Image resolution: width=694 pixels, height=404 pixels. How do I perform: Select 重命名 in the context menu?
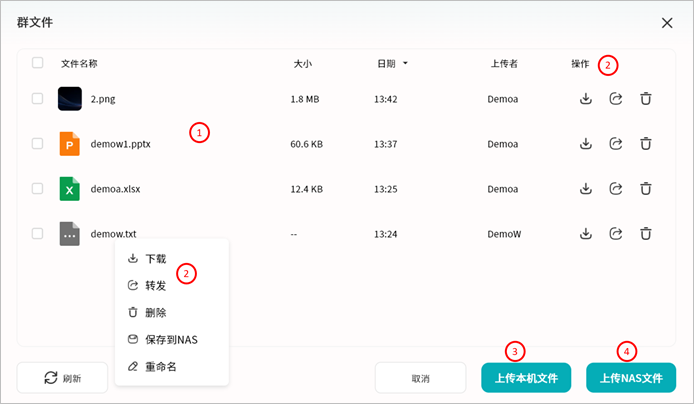pos(160,367)
